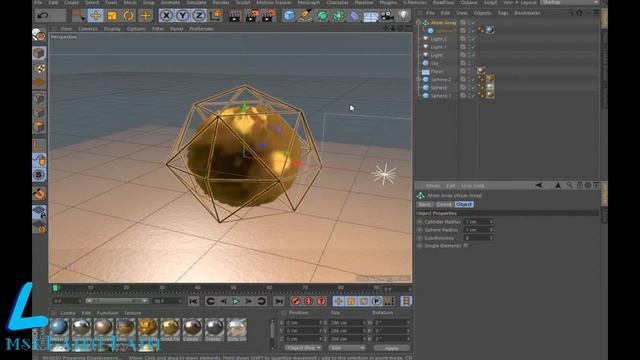Enable the Single Elements checkbox
This screenshot has height=360, width=640.
coord(466,246)
